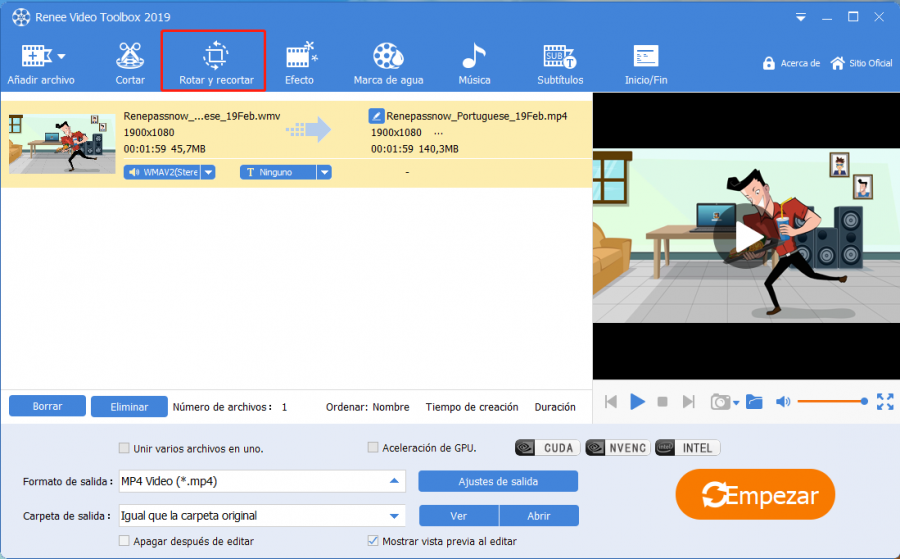
Task: Toggle fullscreen preview
Action: tap(885, 402)
